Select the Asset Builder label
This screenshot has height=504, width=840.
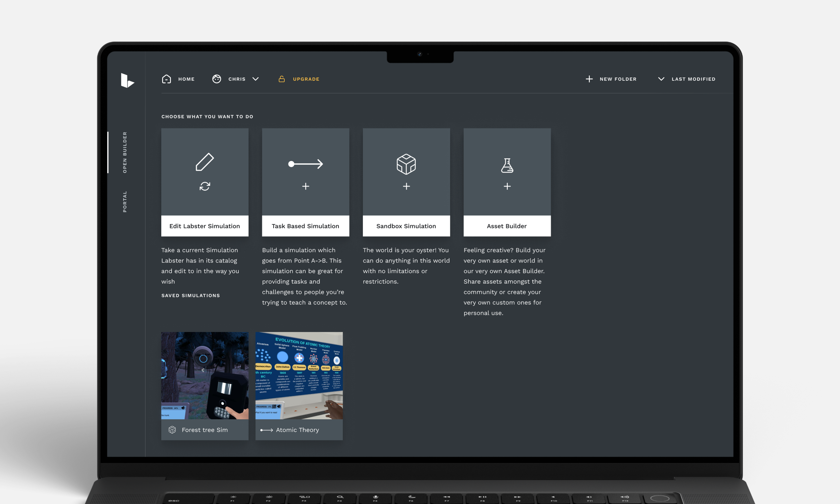507,226
